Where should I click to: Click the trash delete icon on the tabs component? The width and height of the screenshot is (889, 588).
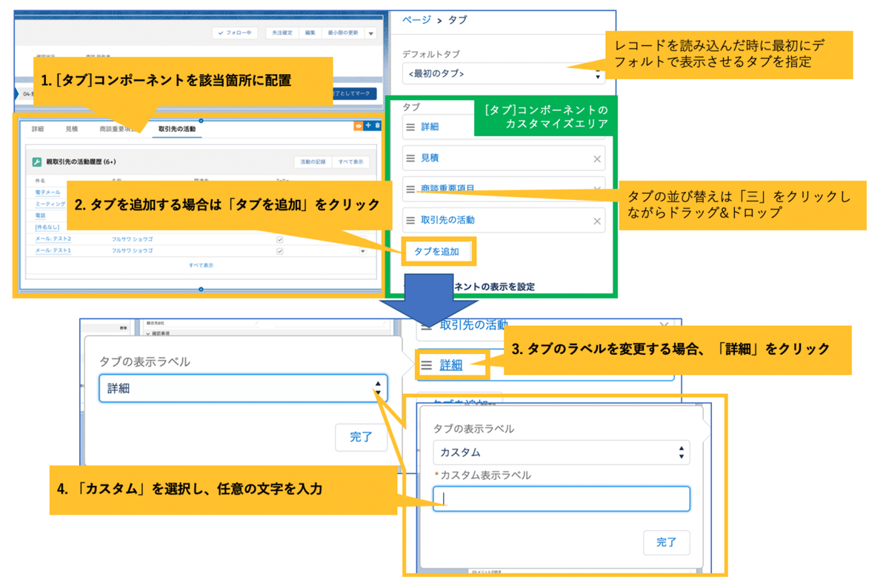click(x=377, y=126)
